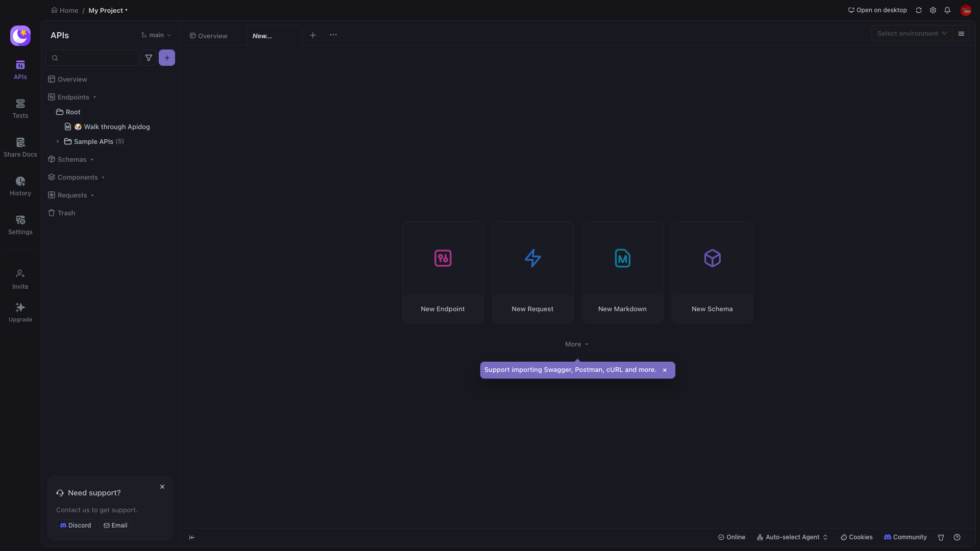View History from the left sidebar

tap(20, 186)
